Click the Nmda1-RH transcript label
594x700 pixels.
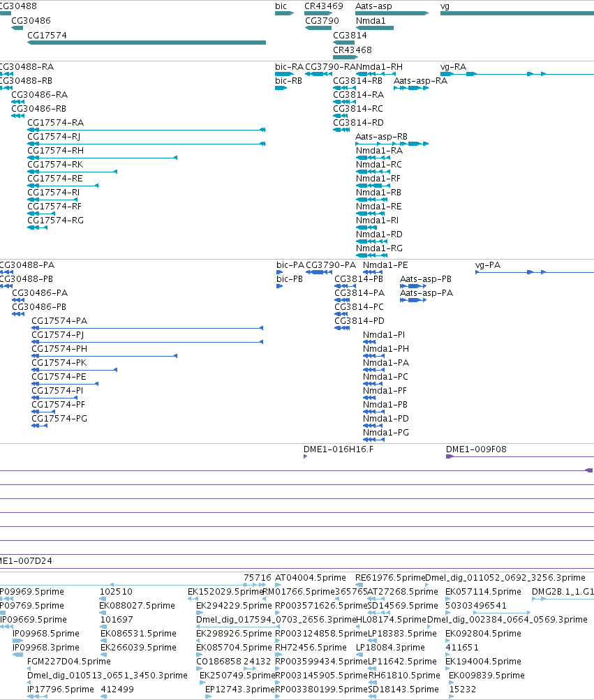point(379,67)
